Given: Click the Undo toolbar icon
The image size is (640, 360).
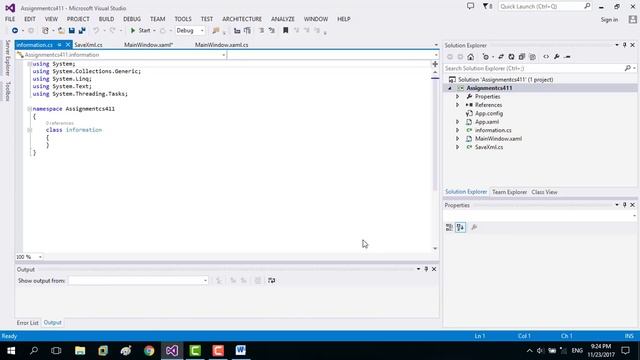Looking at the screenshot, I should coord(96,31).
